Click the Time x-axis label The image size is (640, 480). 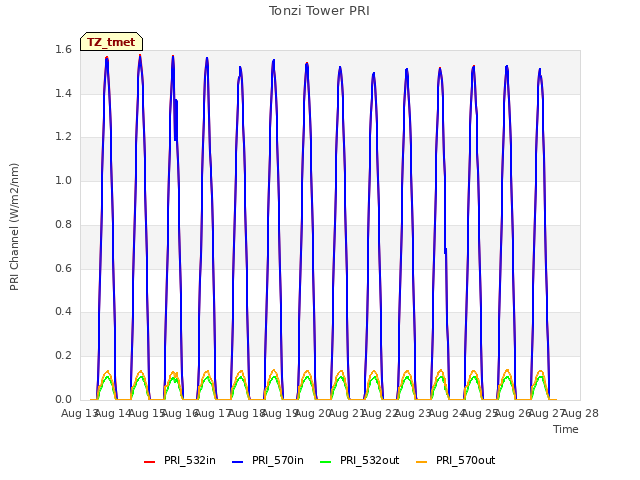click(x=566, y=429)
